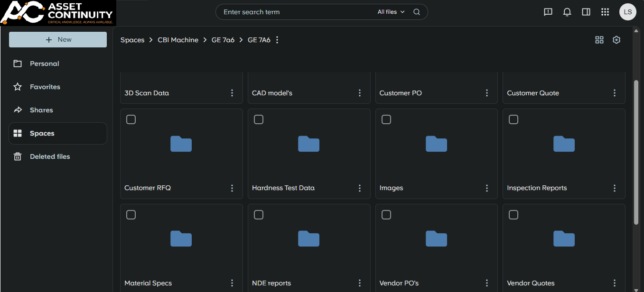Open the Vendor Quotes folder icon
The height and width of the screenshot is (292, 644).
[564, 238]
